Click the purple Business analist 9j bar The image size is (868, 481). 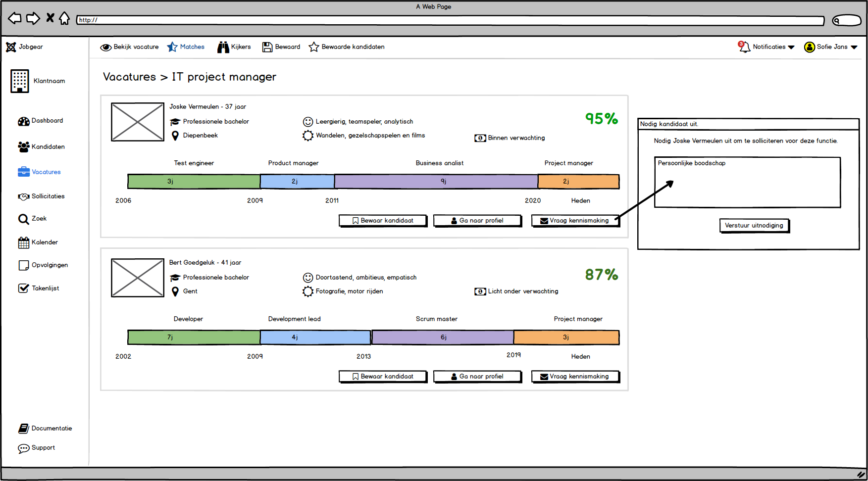pyautogui.click(x=436, y=182)
